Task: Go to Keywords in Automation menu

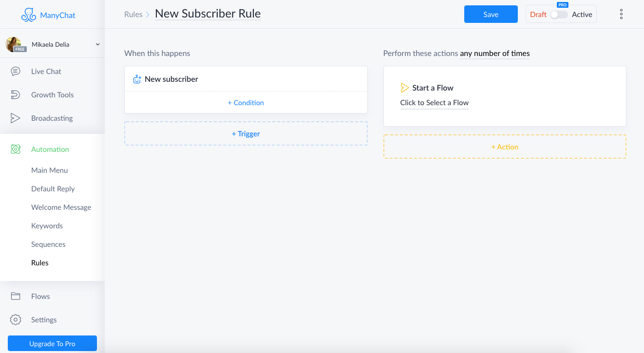Action: point(47,226)
